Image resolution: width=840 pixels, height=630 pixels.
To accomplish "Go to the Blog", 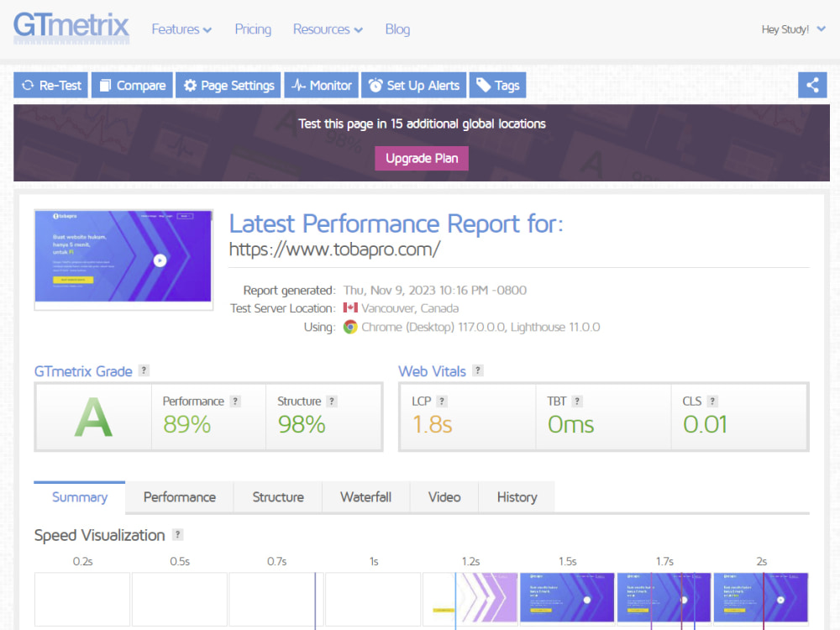I will pyautogui.click(x=397, y=29).
